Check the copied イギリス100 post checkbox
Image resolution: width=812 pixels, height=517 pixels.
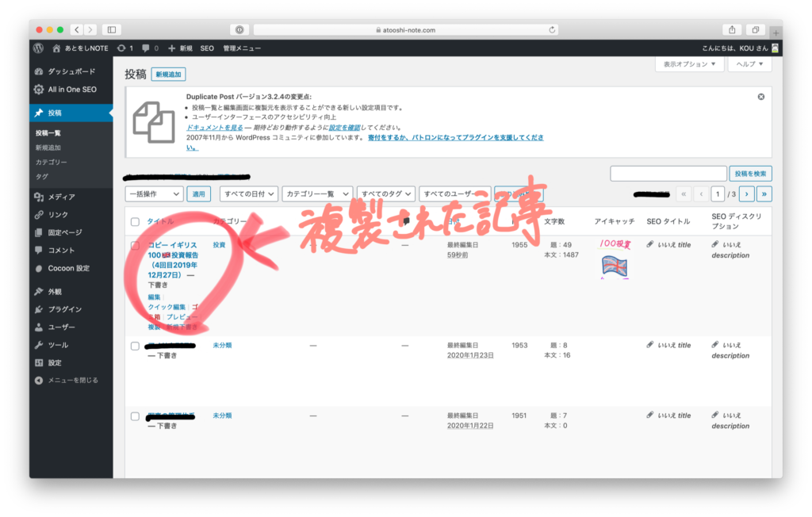[135, 245]
